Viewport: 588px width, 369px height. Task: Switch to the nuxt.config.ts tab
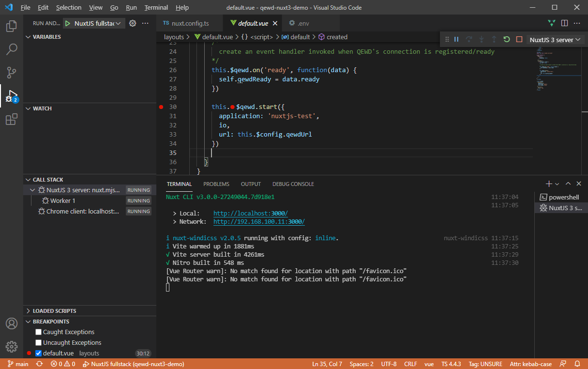190,23
